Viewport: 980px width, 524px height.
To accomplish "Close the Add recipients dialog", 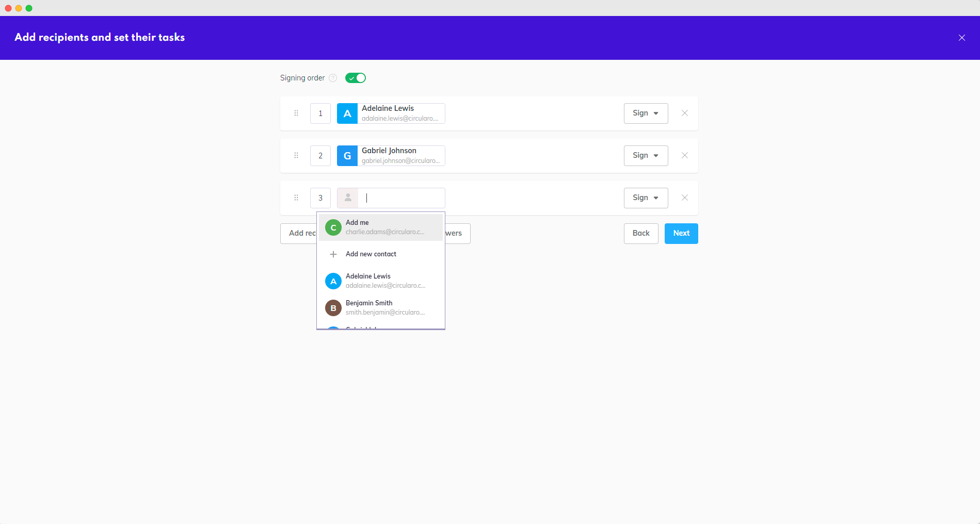I will [961, 38].
